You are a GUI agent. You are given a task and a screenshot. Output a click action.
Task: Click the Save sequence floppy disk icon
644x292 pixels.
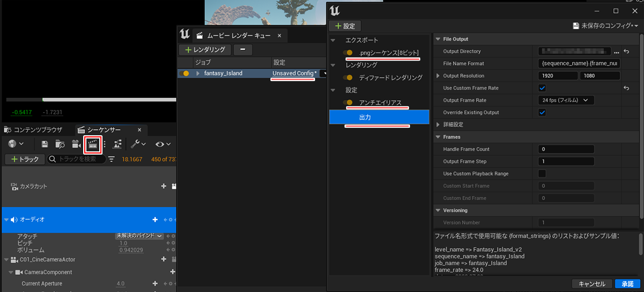(x=45, y=144)
